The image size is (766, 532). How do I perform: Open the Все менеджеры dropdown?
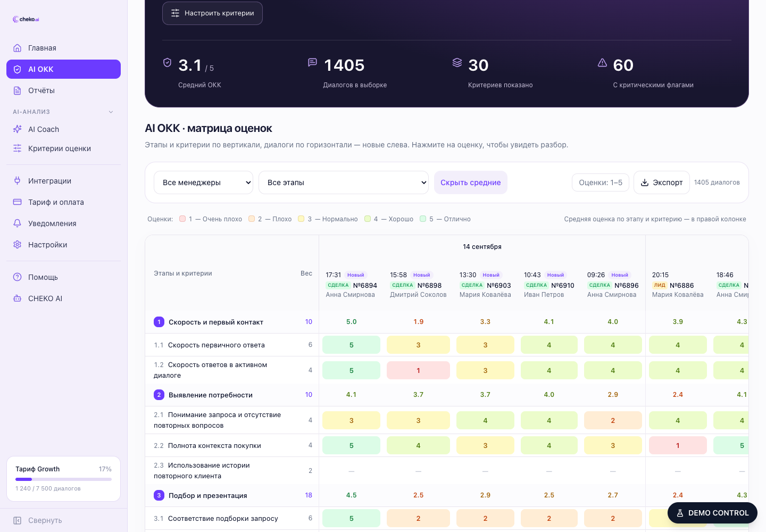click(x=204, y=182)
